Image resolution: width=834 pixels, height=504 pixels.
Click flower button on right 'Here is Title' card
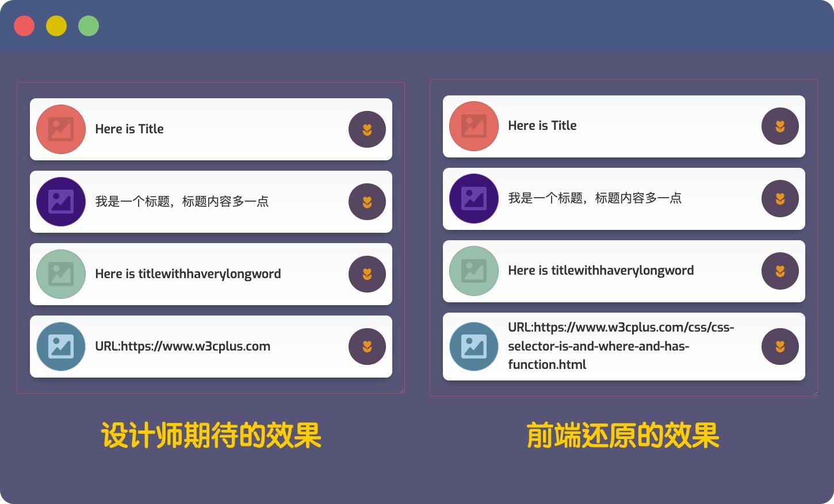point(780,126)
